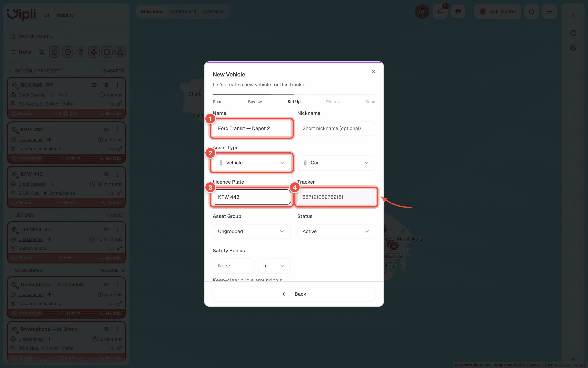Select the Review step
This screenshot has height=368, width=588.
pyautogui.click(x=255, y=102)
